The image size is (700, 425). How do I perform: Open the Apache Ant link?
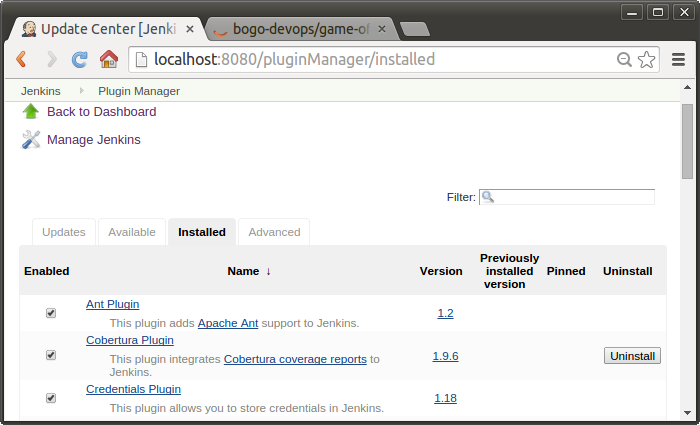pyautogui.click(x=228, y=323)
